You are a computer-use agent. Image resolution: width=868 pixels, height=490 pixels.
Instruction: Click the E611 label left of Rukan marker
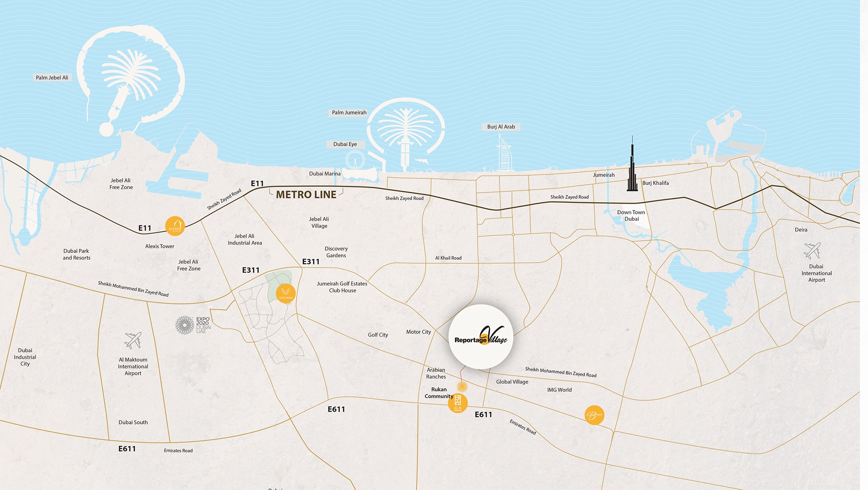click(336, 409)
